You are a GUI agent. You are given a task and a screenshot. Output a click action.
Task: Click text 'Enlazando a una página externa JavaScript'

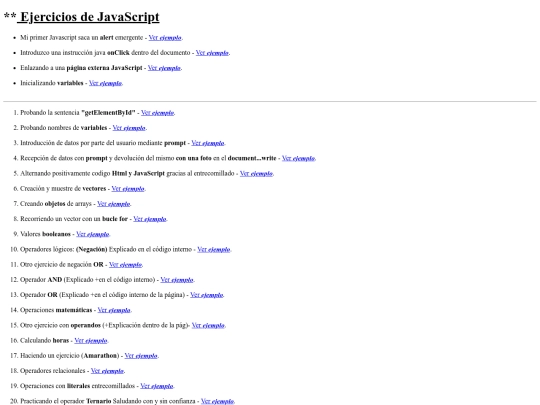[81, 68]
